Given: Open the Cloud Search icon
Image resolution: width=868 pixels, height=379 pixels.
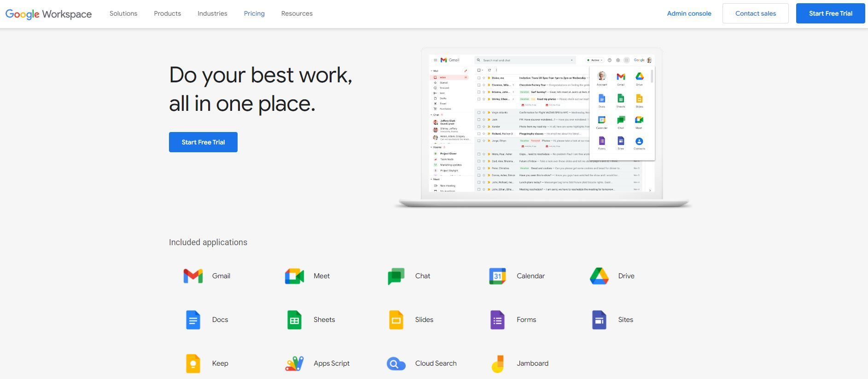Looking at the screenshot, I should 396,364.
